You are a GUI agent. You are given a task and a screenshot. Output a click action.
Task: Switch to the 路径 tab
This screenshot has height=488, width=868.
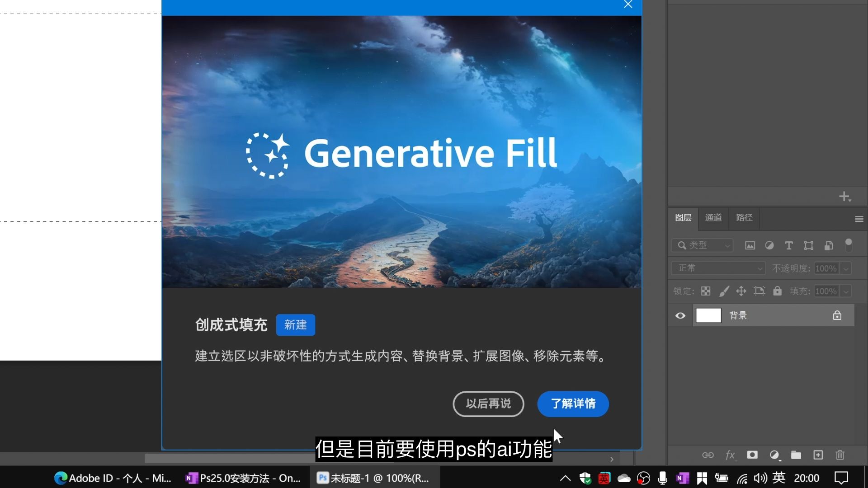(x=744, y=218)
